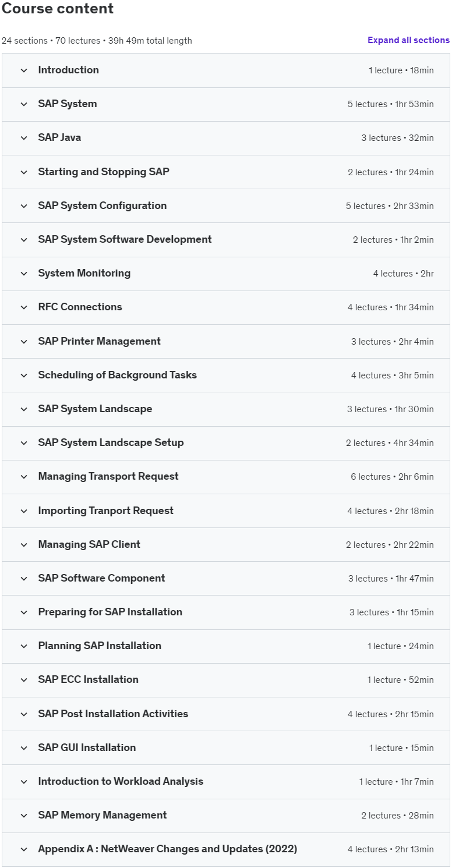Expand Preparing for SAP Installation chevron
This screenshot has width=452, height=868.
(24, 612)
